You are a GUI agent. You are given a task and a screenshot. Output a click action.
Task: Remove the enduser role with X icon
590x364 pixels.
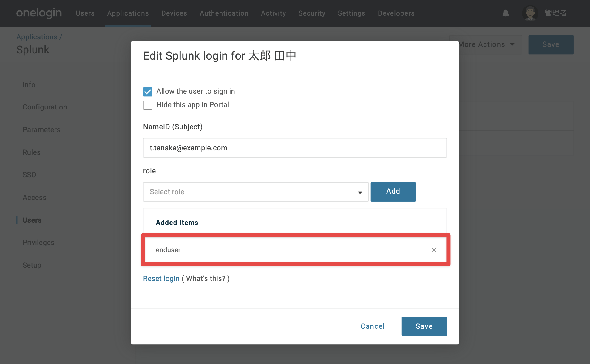(x=434, y=250)
